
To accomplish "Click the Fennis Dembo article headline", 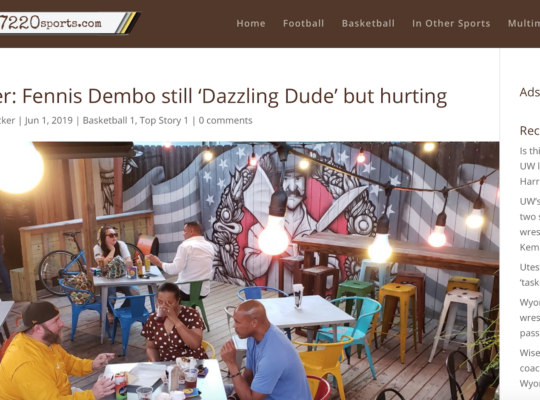I will 224,96.
